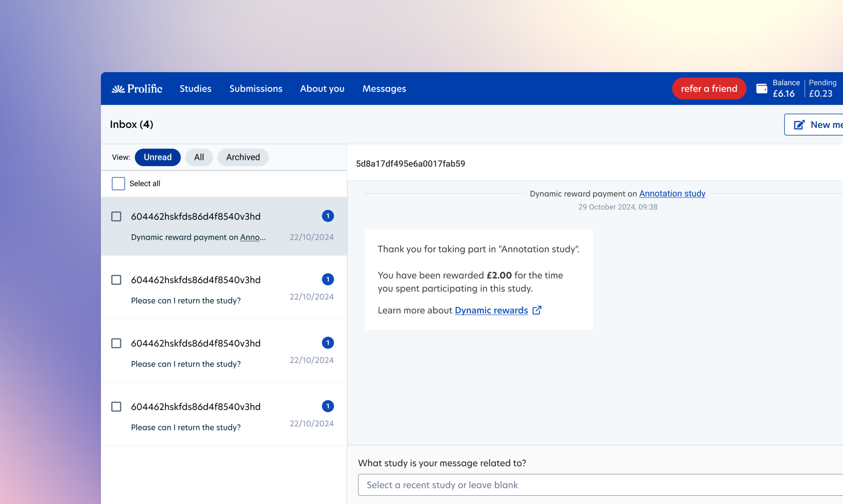Click the unread badge on last message
The image size is (843, 504).
[328, 406]
